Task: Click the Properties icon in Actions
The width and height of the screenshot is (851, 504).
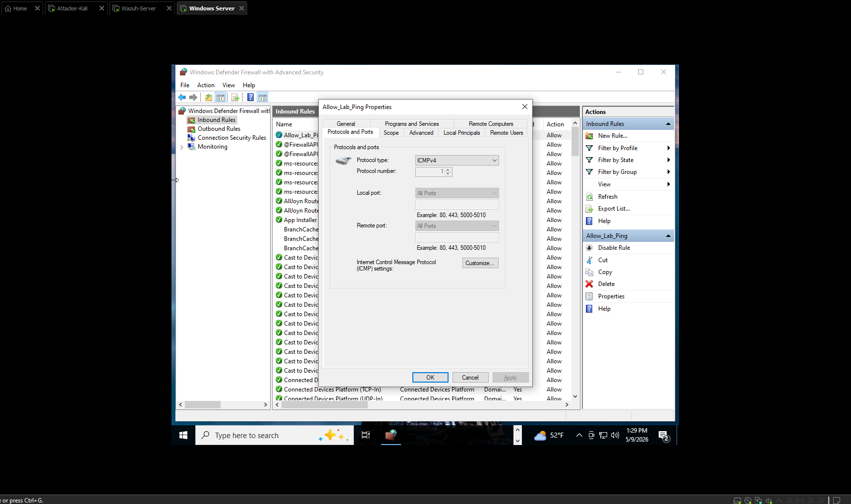Action: [589, 296]
